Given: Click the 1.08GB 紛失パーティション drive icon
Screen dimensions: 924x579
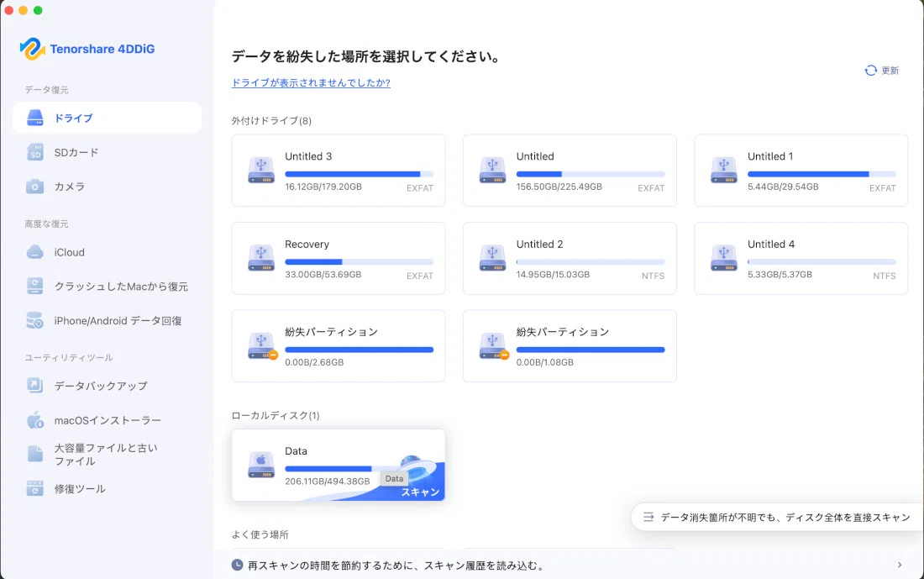Looking at the screenshot, I should (x=494, y=346).
